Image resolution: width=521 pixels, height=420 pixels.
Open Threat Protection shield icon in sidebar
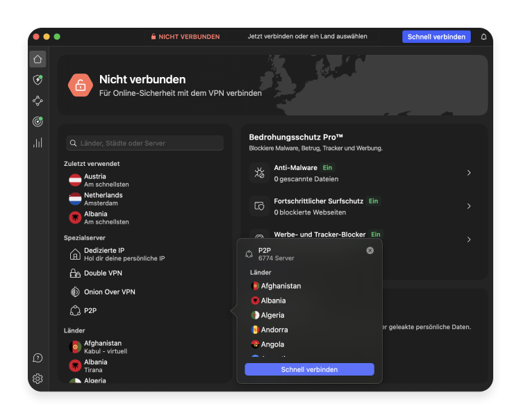(38, 80)
